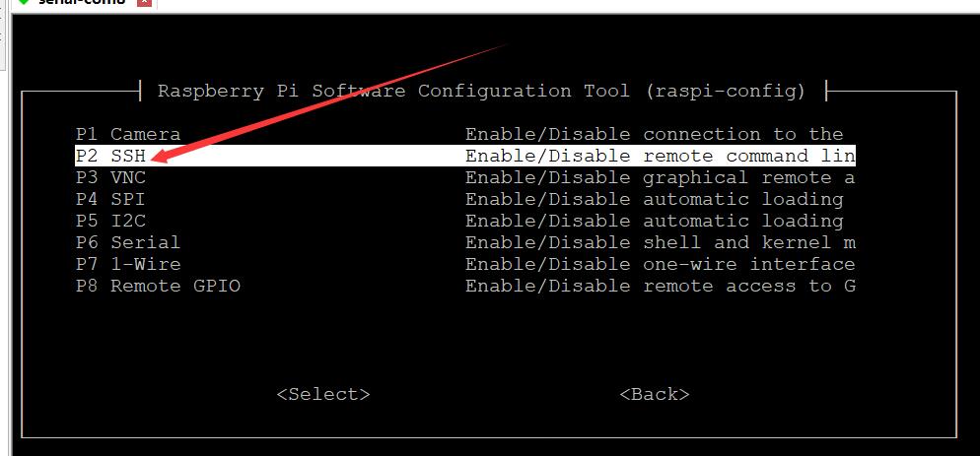This screenshot has width=980, height=456.
Task: Activate the <Select> button
Action: coord(323,395)
